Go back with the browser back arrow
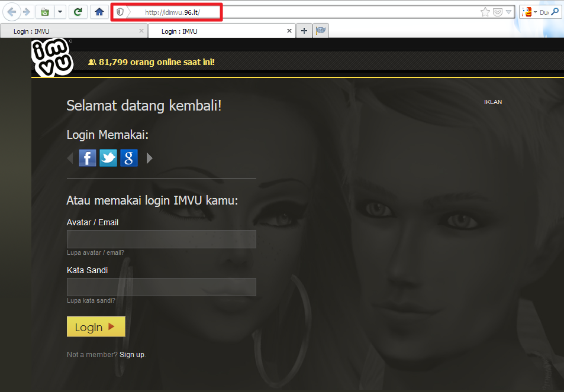Image resolution: width=564 pixels, height=392 pixels. point(11,12)
